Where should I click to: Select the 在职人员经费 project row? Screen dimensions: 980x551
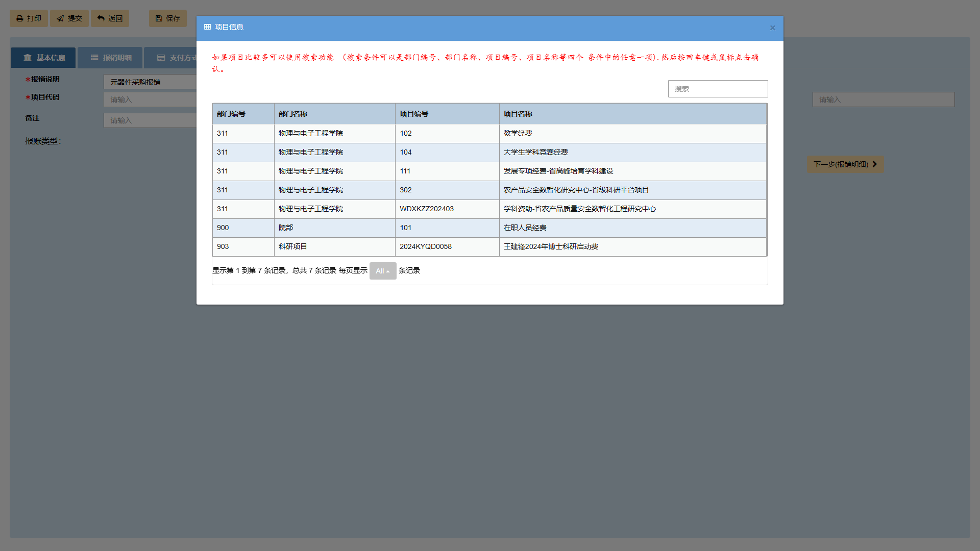tap(489, 228)
